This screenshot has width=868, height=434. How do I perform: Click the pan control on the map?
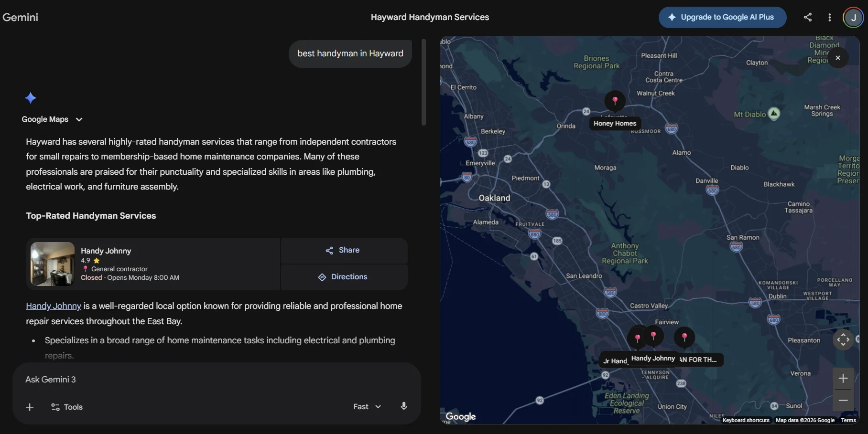click(x=843, y=339)
